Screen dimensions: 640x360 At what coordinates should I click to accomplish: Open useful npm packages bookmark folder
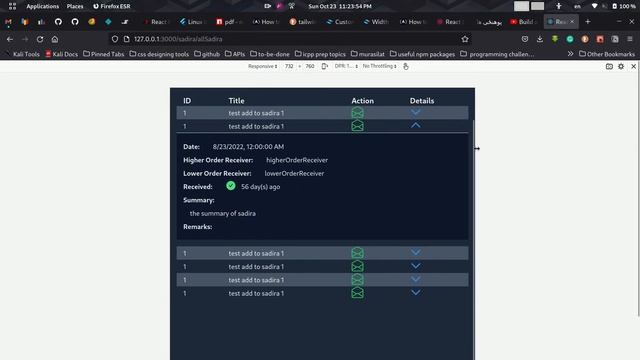422,54
